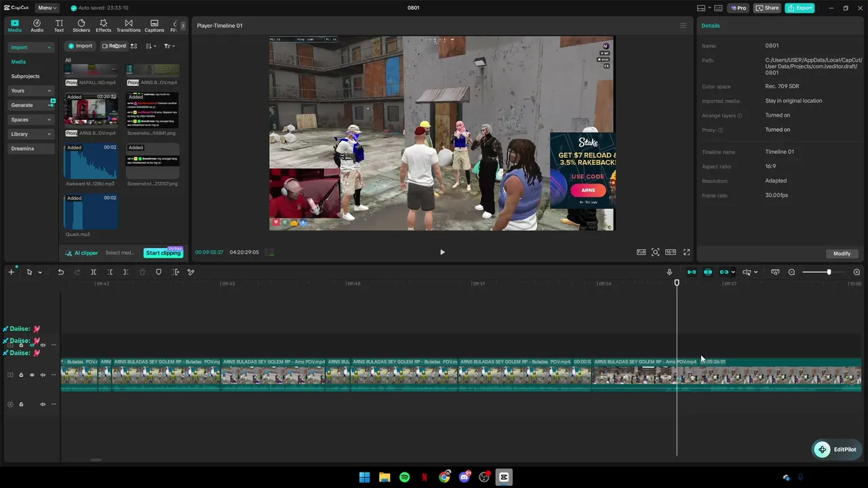This screenshot has width=868, height=488.
Task: Click the player zoom magnifier icon
Action: click(x=656, y=252)
